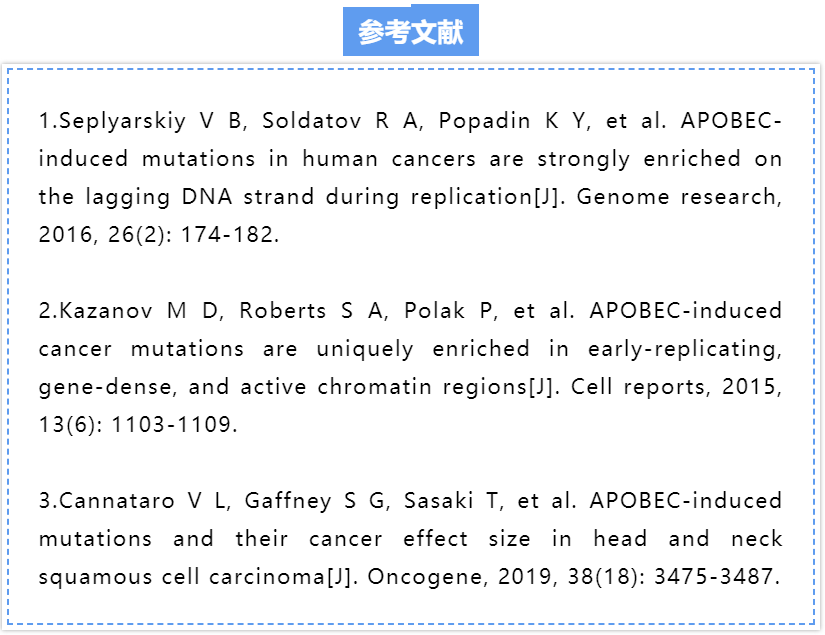Click the journal name Oncogene

tap(424, 577)
